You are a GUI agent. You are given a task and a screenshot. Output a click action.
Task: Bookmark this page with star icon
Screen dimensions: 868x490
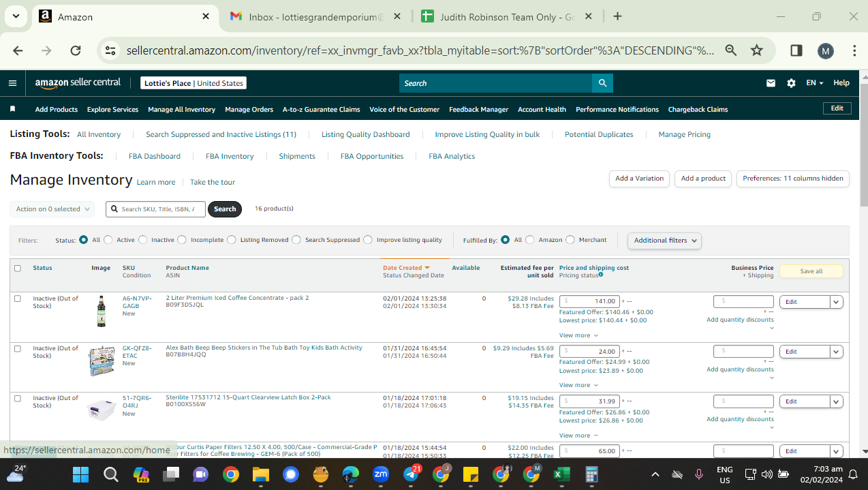pos(756,50)
